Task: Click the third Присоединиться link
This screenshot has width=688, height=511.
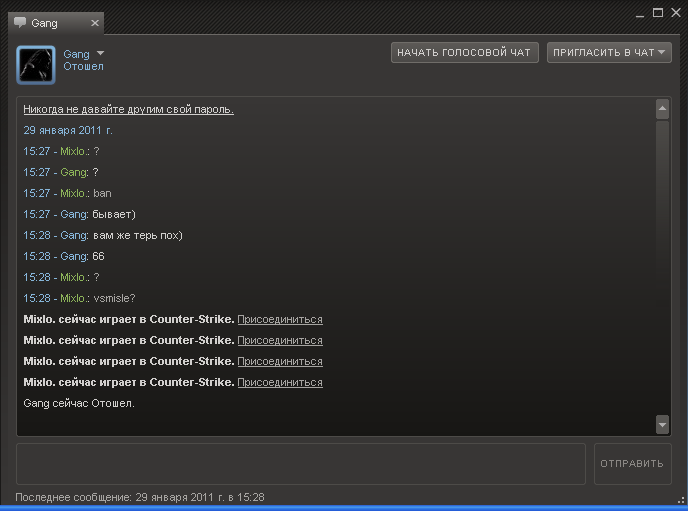Action: [280, 361]
